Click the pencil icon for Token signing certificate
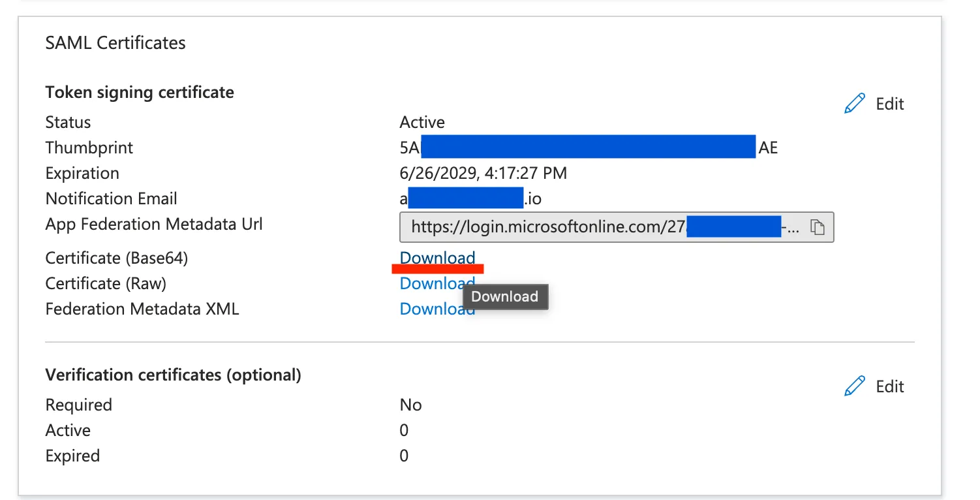Image resolution: width=980 pixels, height=500 pixels. coord(854,104)
